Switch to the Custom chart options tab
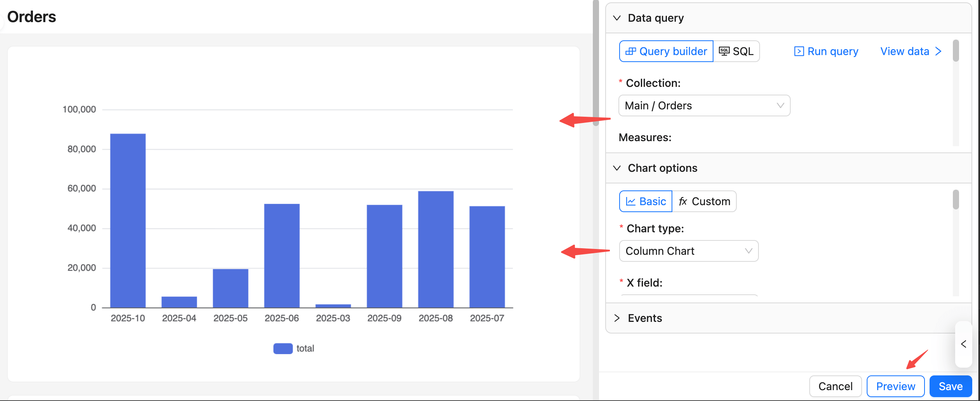Image resolution: width=980 pixels, height=401 pixels. point(705,201)
